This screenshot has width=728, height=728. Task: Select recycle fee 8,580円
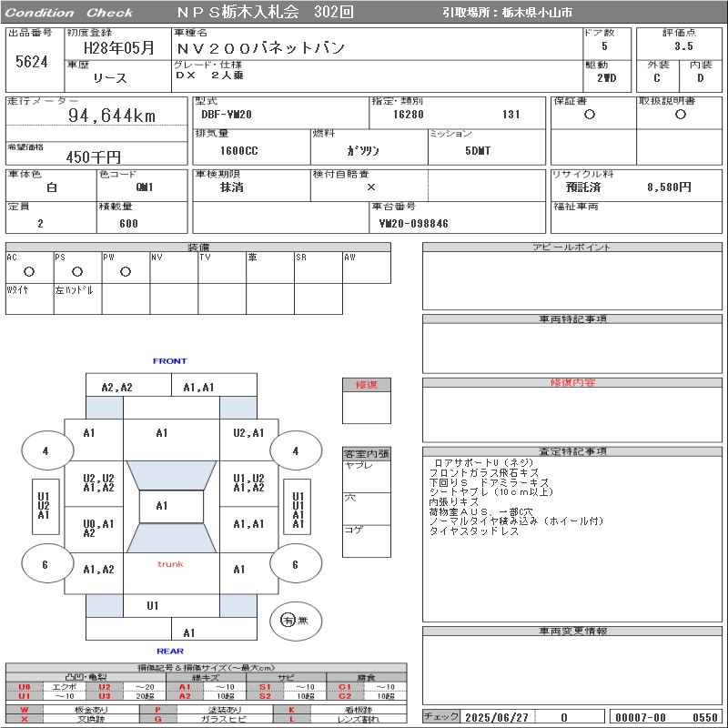coord(669,187)
